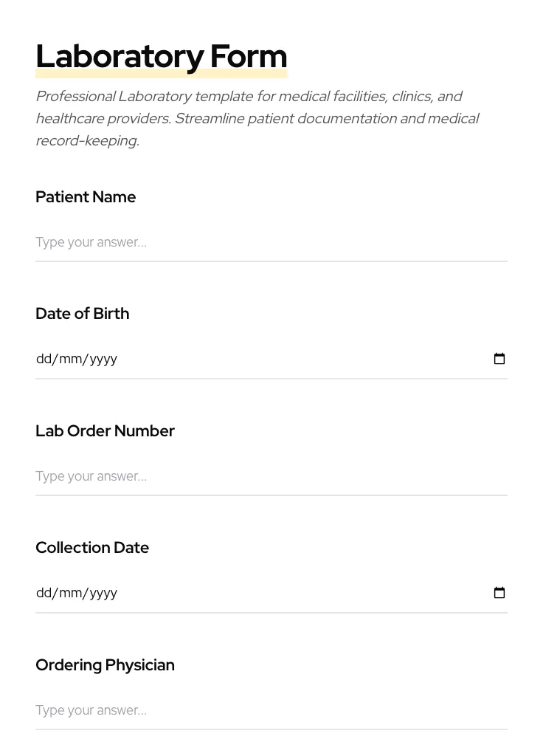Click the Laboratory Form heading
The height and width of the screenshot is (756, 543).
tap(161, 56)
